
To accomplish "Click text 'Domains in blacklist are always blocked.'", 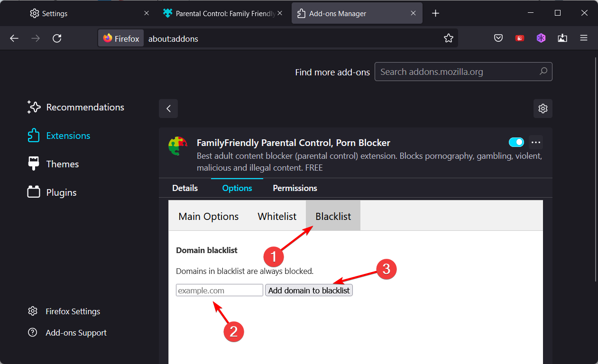I will click(x=245, y=272).
